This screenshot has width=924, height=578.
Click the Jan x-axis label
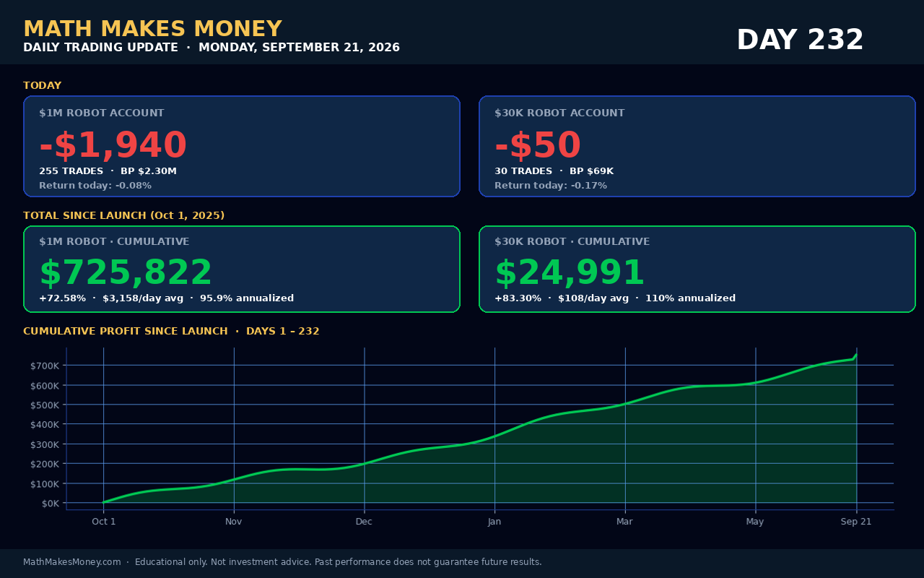[494, 522]
